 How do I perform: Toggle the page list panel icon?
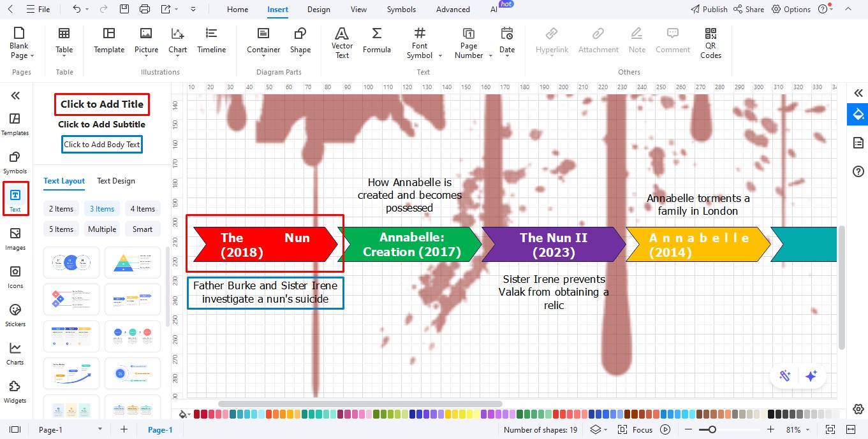pyautogui.click(x=15, y=429)
